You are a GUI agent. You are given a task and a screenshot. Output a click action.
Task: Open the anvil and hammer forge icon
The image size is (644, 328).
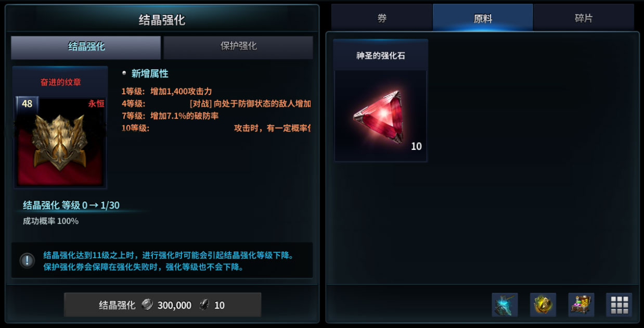[x=505, y=305]
